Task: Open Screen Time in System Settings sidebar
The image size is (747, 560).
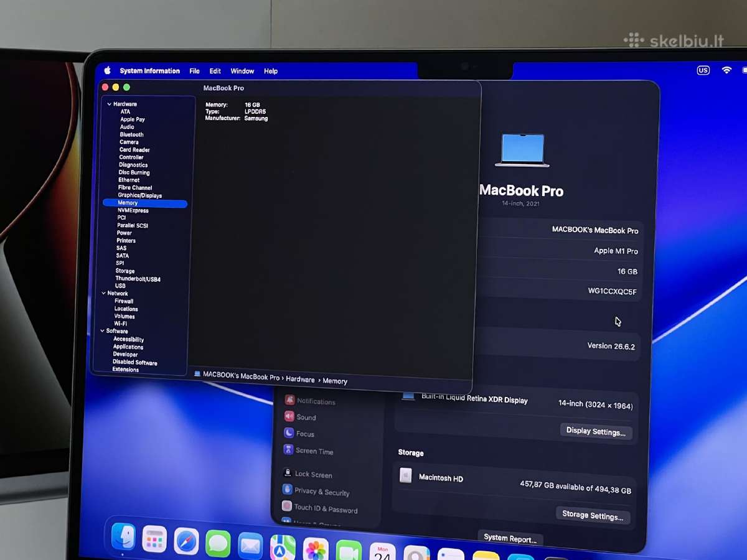Action: pos(308,450)
